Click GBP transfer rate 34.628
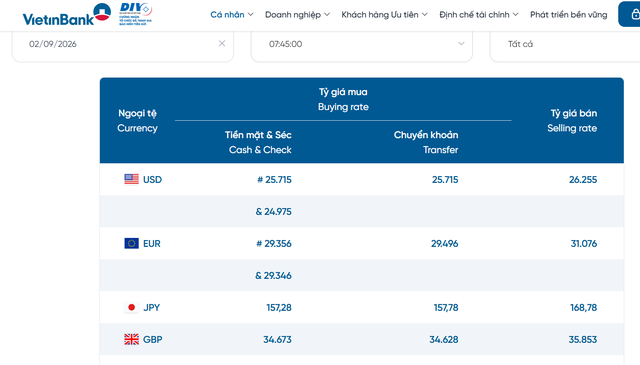Viewport: 640px width, 365px height. pos(444,339)
